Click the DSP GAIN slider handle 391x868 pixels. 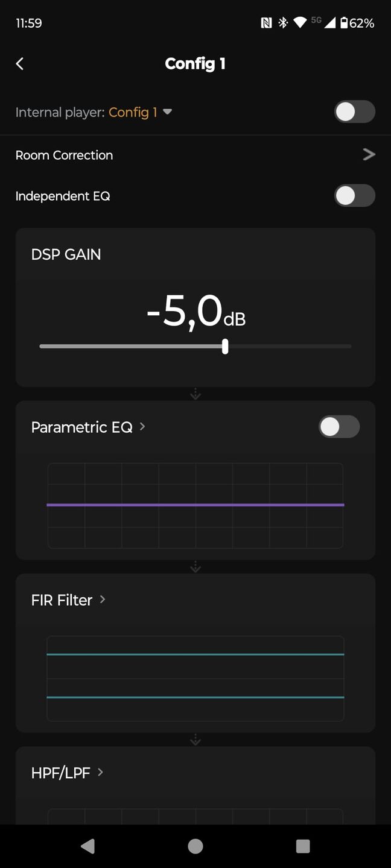pos(225,346)
